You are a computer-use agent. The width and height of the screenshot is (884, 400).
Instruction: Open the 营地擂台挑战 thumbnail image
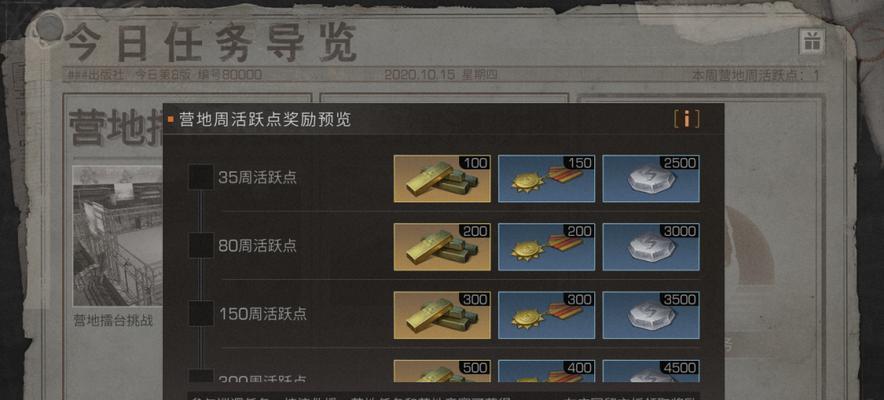(x=117, y=236)
